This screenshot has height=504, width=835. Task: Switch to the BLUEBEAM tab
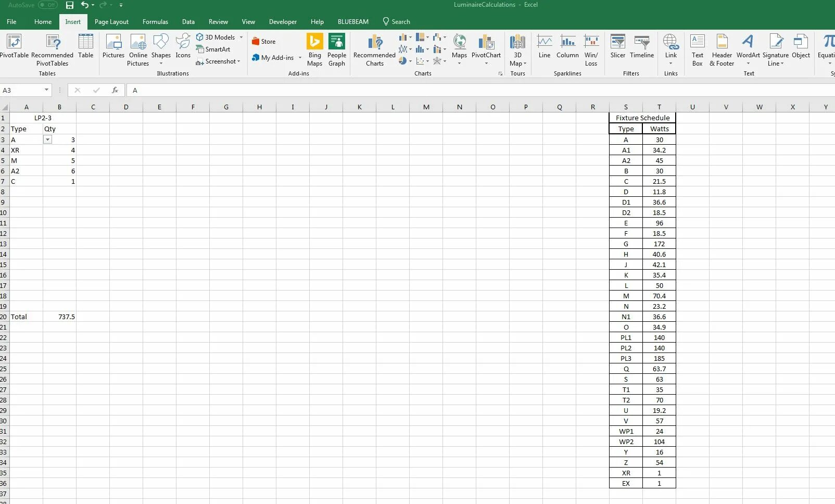coord(353,22)
